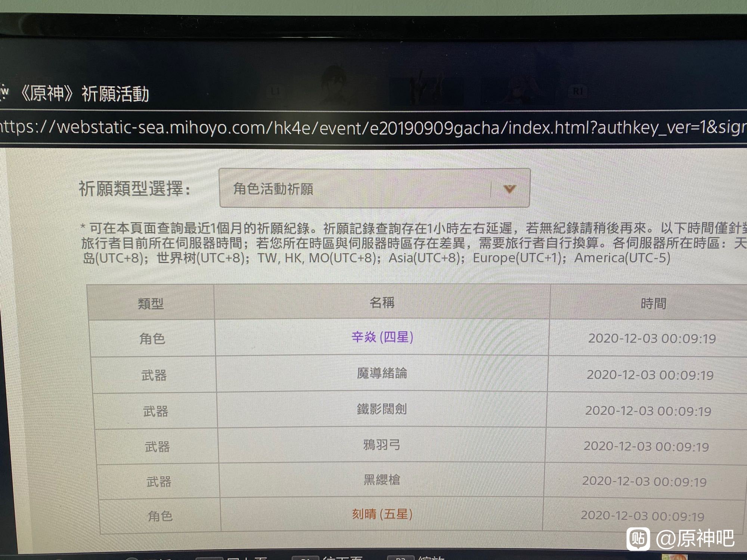The height and width of the screenshot is (560, 747).
Task: Click the 武器 type cell in 鴉羽弓 row
Action: click(x=157, y=447)
